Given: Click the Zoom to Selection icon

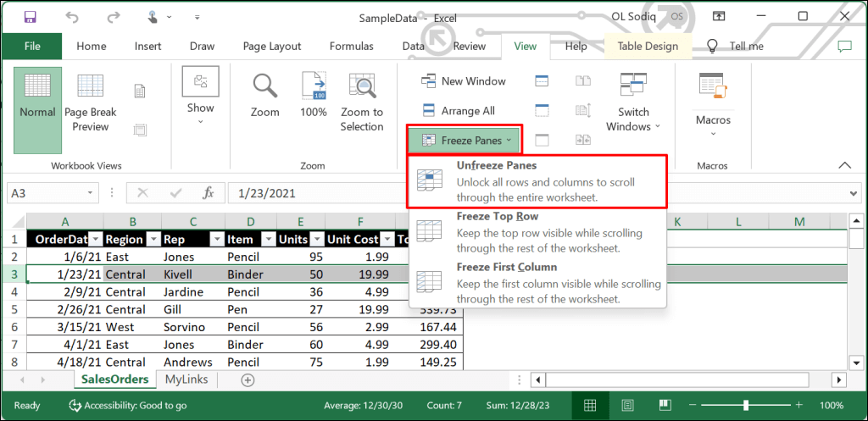Looking at the screenshot, I should tap(362, 87).
